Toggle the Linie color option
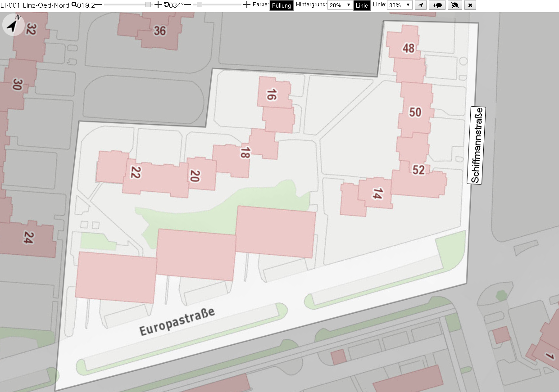Screen dimensions: 559x392 click(x=362, y=5)
